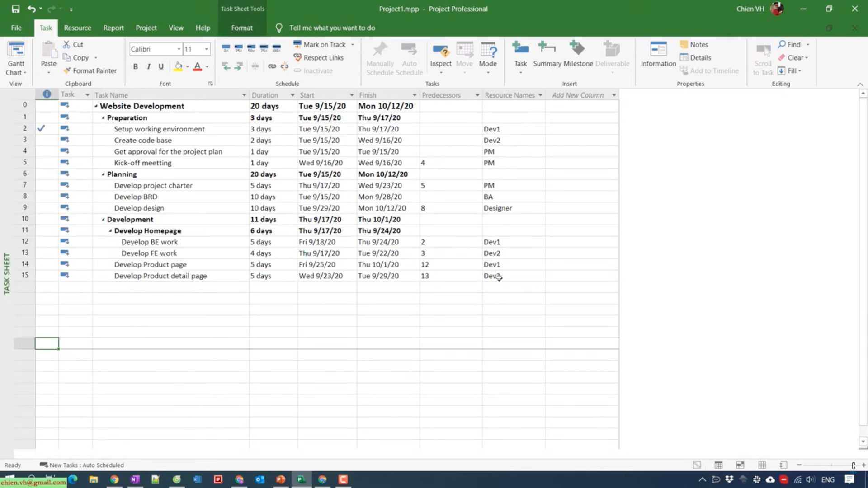Image resolution: width=868 pixels, height=488 pixels.
Task: Click the Inspect task icon
Action: pyautogui.click(x=440, y=54)
